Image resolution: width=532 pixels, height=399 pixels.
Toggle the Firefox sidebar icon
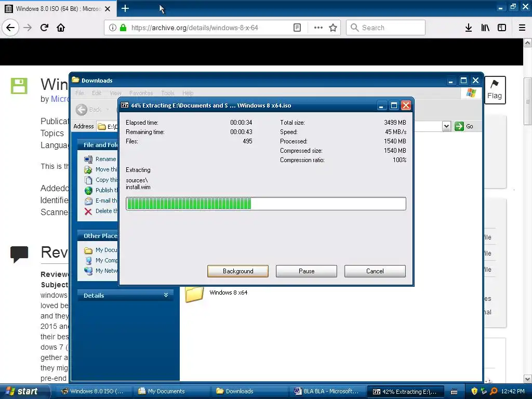click(x=502, y=28)
